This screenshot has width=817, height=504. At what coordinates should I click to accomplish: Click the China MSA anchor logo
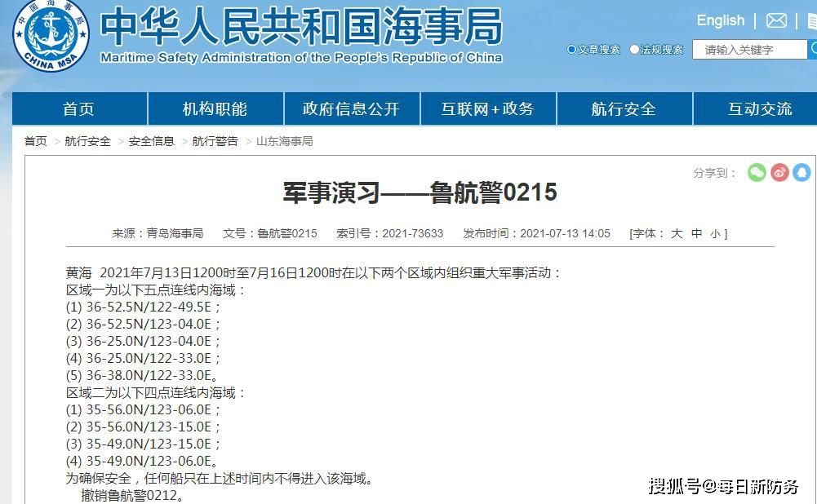click(51, 34)
